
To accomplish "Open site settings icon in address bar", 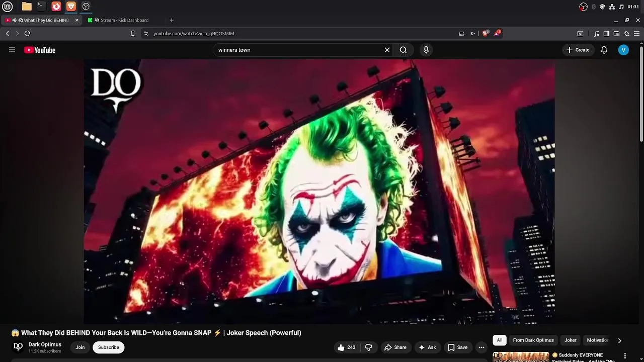I will tap(146, 34).
